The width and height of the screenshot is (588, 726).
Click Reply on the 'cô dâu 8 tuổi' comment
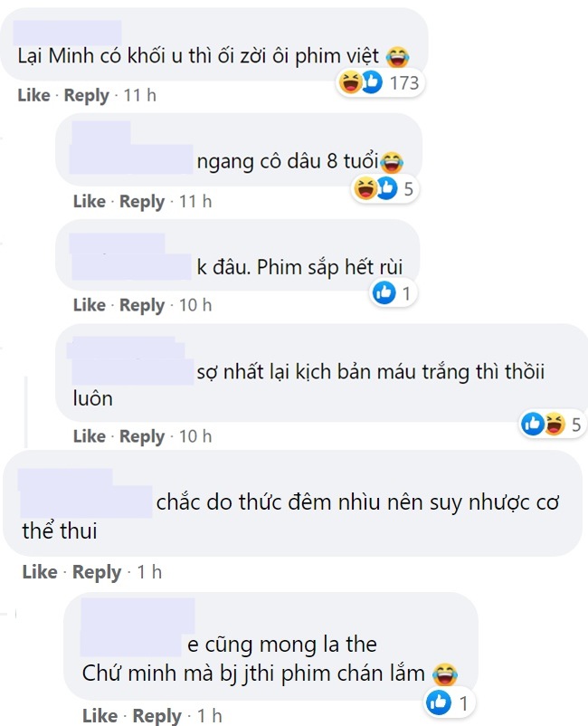145,201
